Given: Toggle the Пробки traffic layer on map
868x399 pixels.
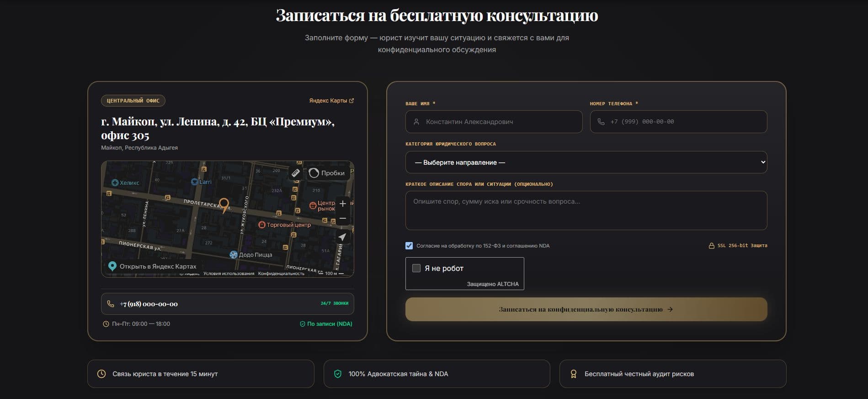Looking at the screenshot, I should click(x=327, y=173).
